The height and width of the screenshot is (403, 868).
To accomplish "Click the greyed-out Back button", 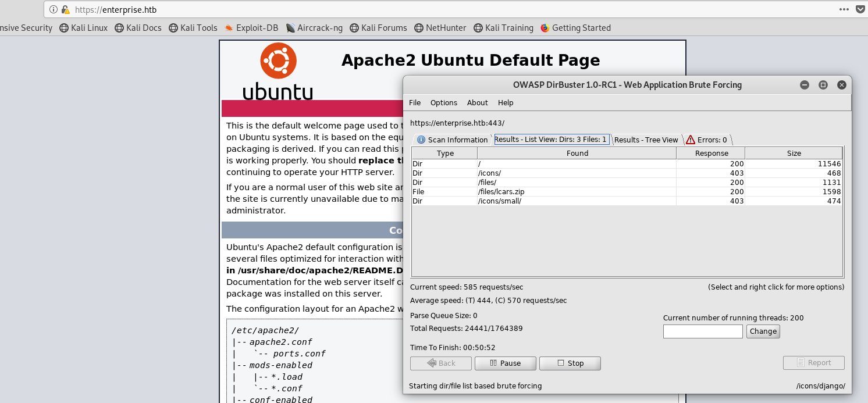I will [441, 363].
